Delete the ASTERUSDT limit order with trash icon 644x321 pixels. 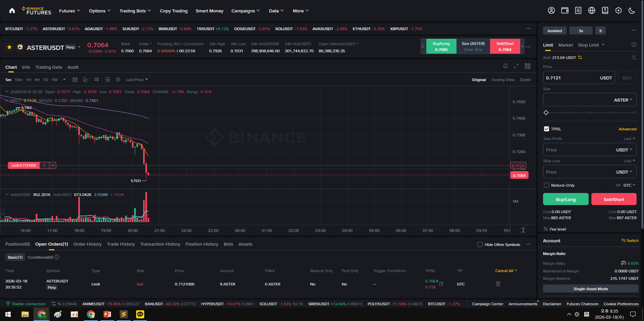(498, 284)
